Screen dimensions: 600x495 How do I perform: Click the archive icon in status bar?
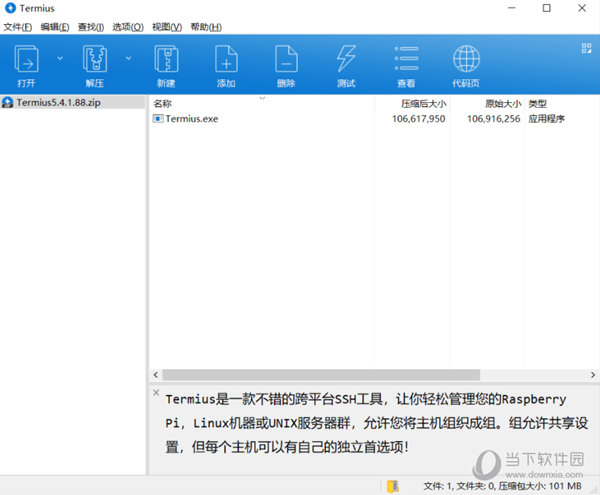(393, 486)
